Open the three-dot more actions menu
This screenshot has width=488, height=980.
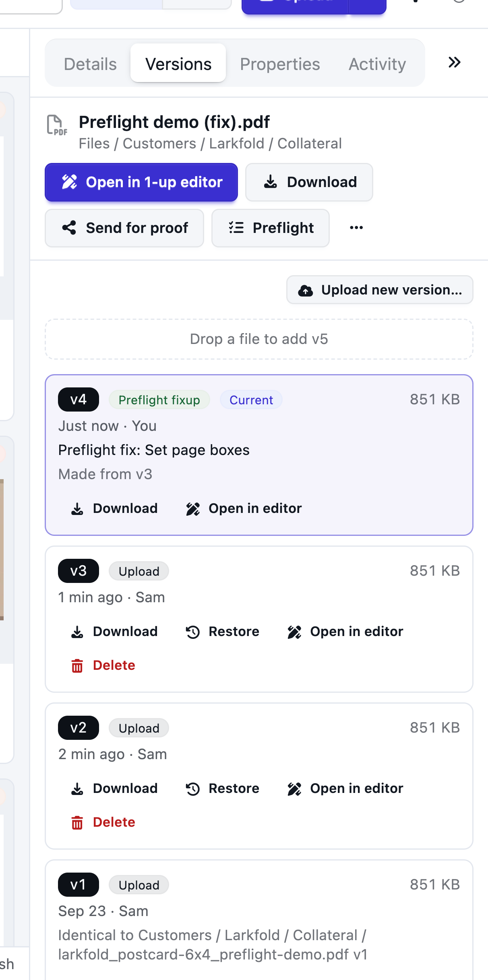click(356, 228)
